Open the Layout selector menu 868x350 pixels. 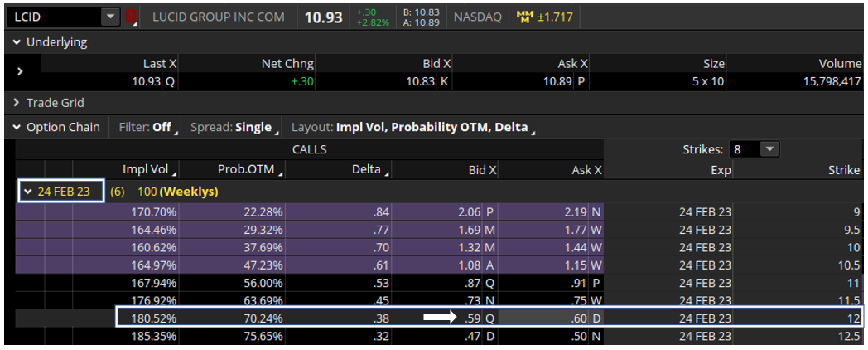[412, 127]
